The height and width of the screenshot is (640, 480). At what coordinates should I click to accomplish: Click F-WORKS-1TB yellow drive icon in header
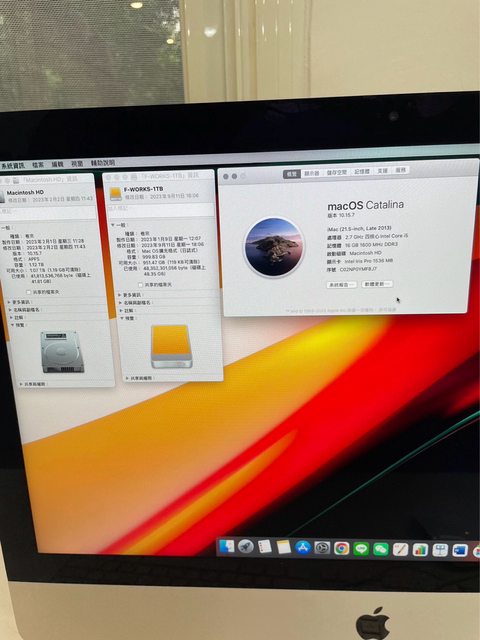[116, 193]
